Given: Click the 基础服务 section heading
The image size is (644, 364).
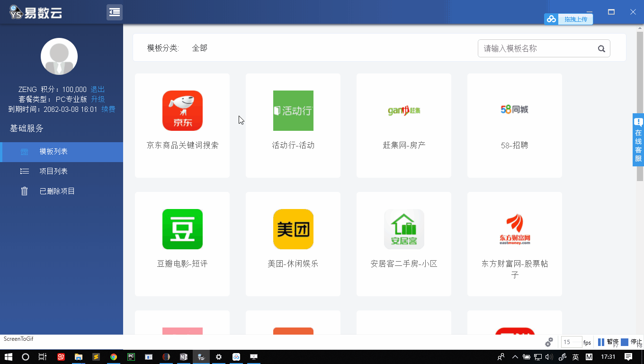Looking at the screenshot, I should (x=27, y=128).
